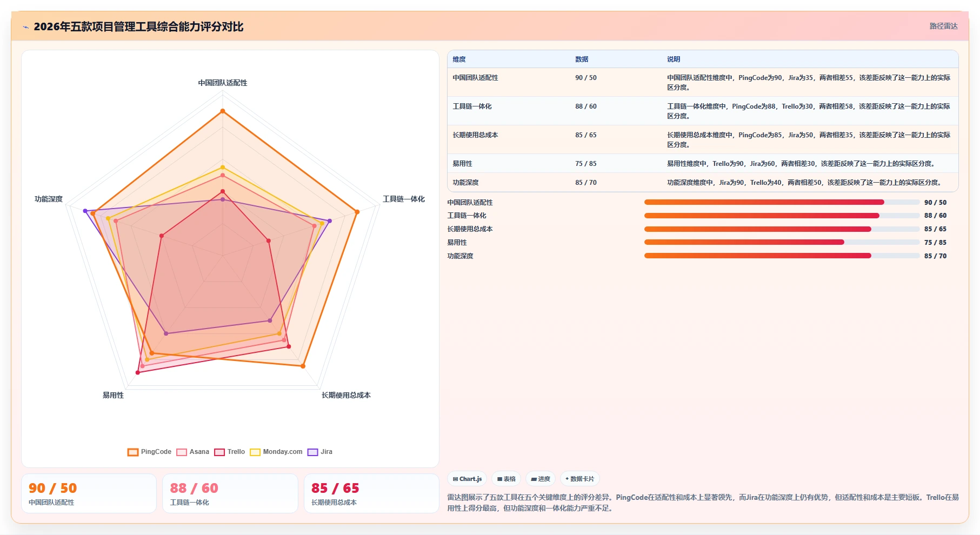Click the radar chart summary paragraph
Image resolution: width=980 pixels, height=535 pixels.
[x=703, y=503]
